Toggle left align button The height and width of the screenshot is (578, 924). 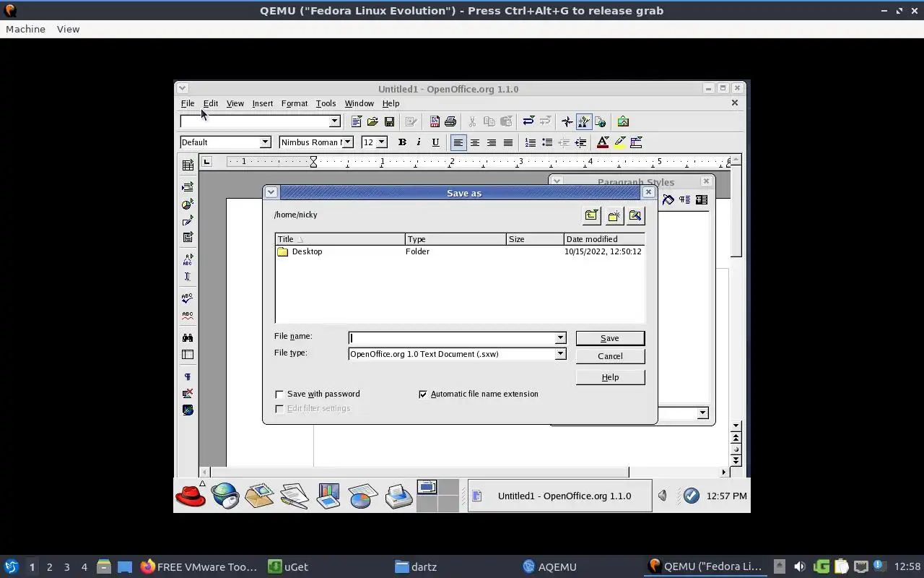(x=458, y=142)
